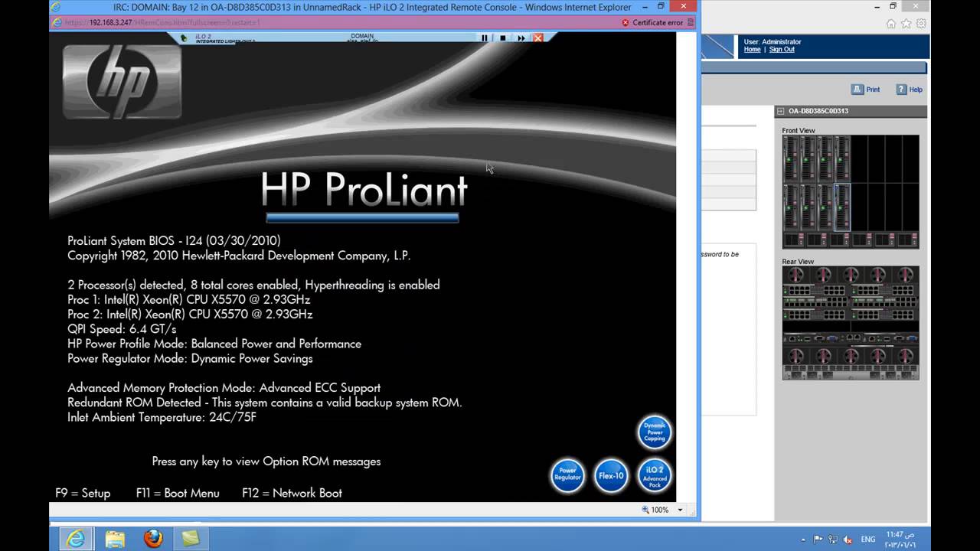
Task: Click the 11:47 taskbar clock
Action: click(900, 539)
